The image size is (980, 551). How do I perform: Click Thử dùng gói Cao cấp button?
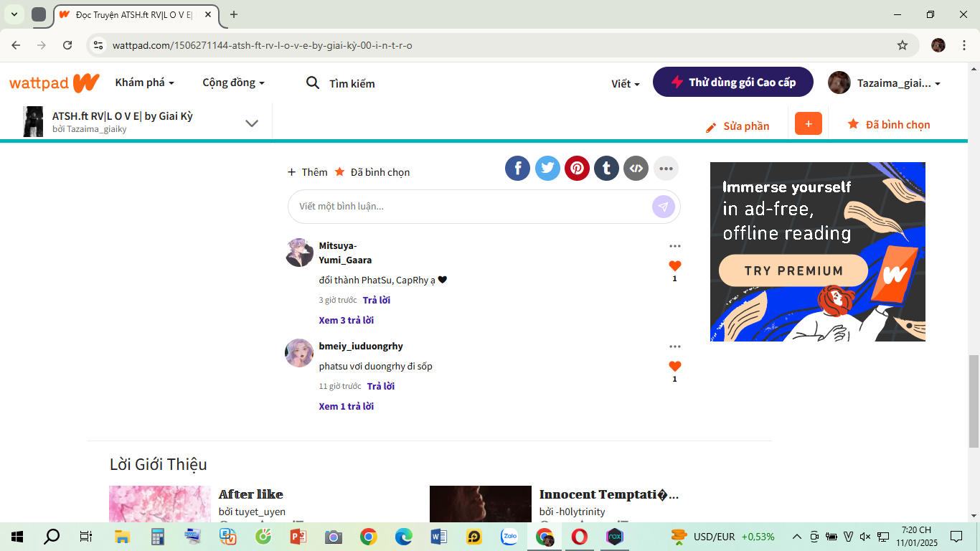(733, 82)
